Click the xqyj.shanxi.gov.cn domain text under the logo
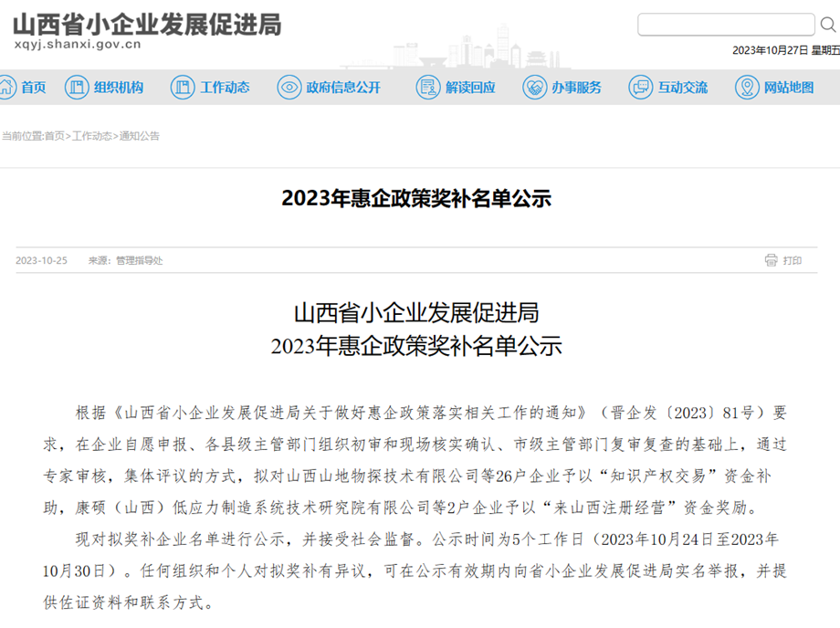The height and width of the screenshot is (628, 840). pos(77,45)
